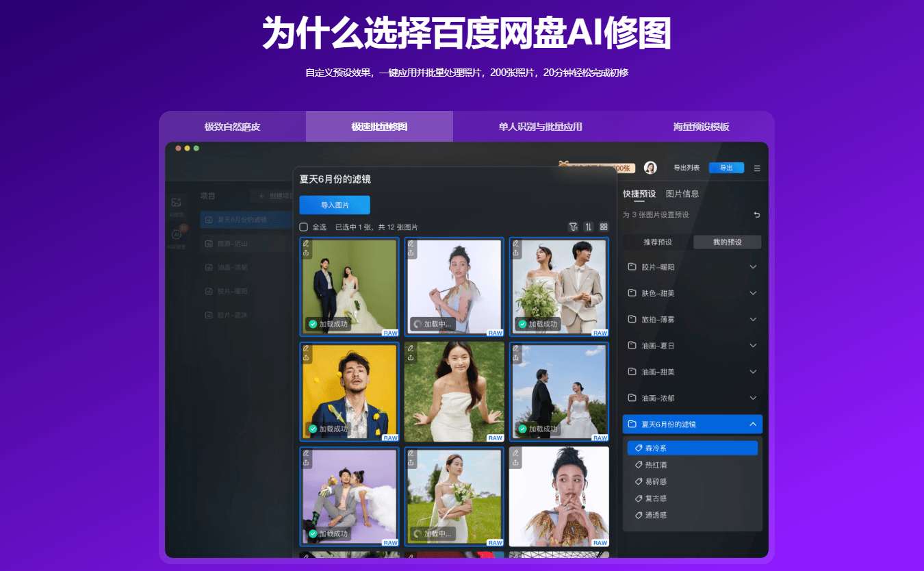924x571 pixels.
Task: Expand the 胶片-暖阳 preset folder chevron
Action: tap(753, 267)
